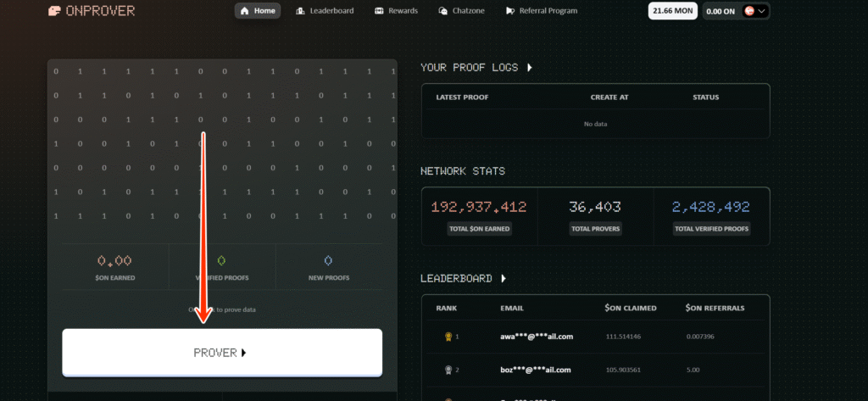
Task: Click the 105.903561 claimed amount
Action: tap(623, 370)
